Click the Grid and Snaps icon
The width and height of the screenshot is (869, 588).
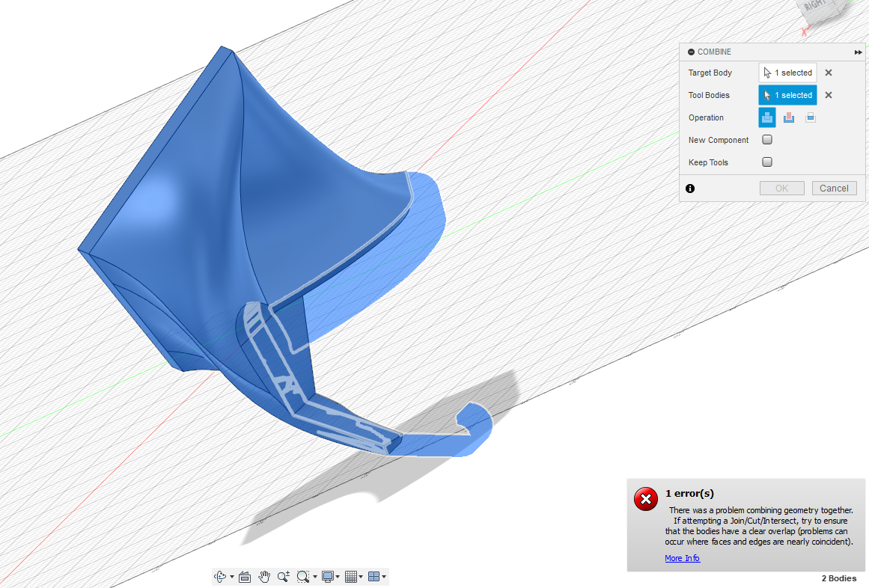(351, 576)
